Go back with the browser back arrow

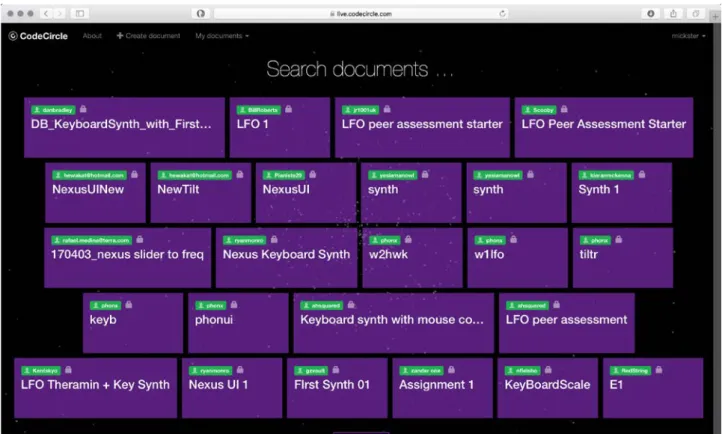pyautogui.click(x=46, y=13)
